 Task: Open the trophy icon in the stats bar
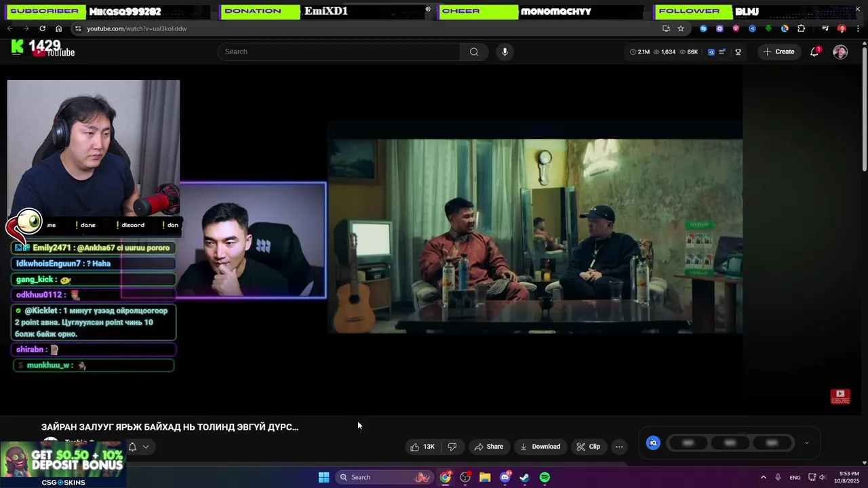pos(738,52)
